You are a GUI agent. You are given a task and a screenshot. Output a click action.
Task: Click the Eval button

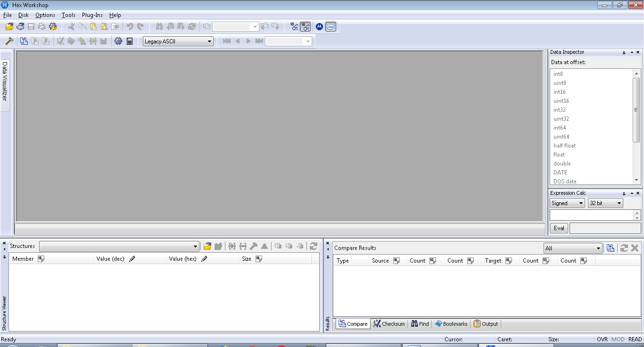[x=559, y=228]
